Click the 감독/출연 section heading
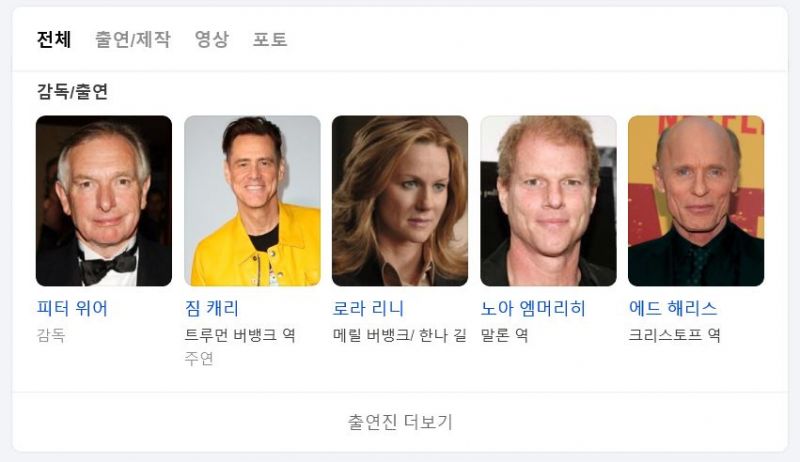This screenshot has height=462, width=800. pyautogui.click(x=72, y=92)
